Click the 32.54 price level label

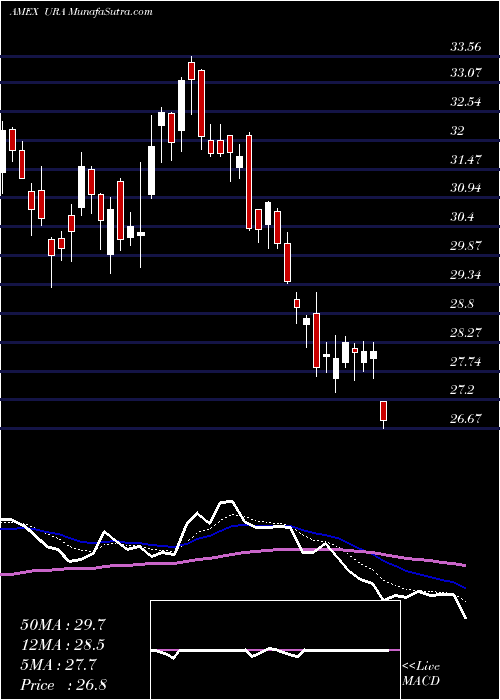click(466, 102)
